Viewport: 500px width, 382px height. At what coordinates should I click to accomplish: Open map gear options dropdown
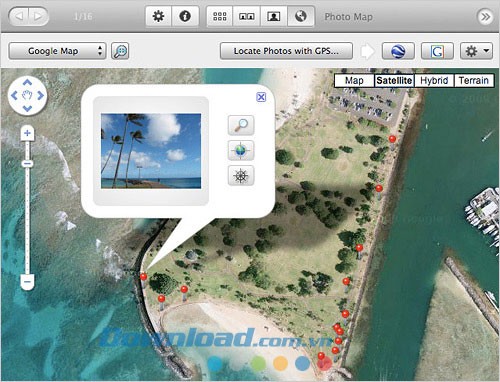click(x=476, y=51)
